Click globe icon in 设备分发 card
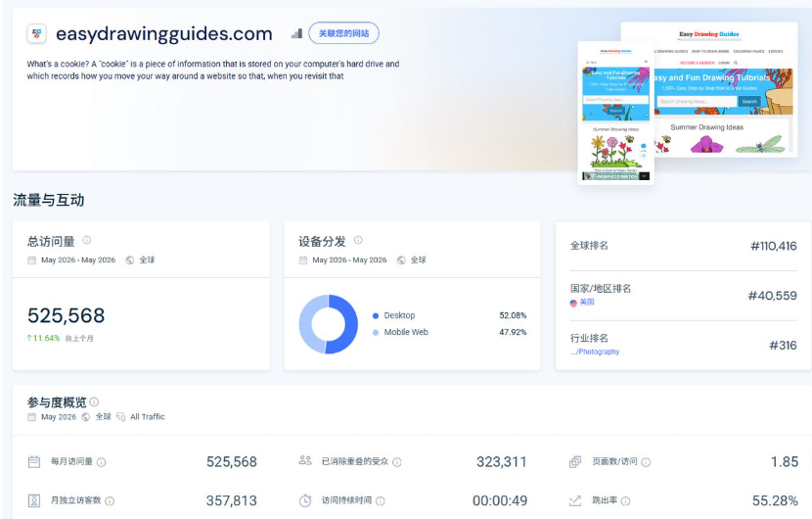 pyautogui.click(x=401, y=259)
